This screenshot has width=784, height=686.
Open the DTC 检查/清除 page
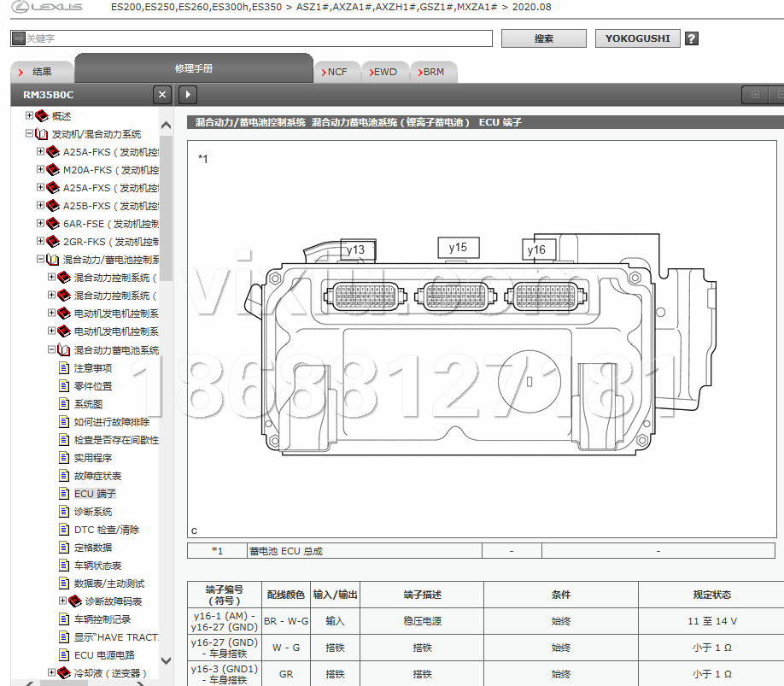106,530
